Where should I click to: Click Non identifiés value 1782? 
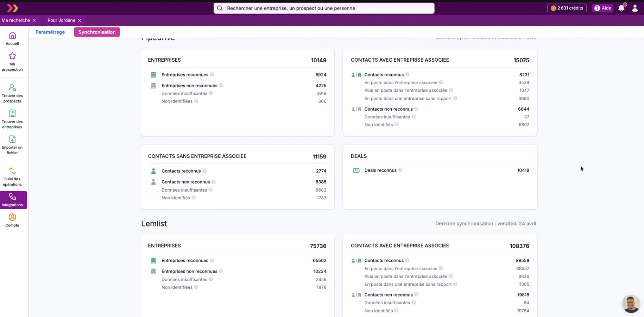pos(322,198)
